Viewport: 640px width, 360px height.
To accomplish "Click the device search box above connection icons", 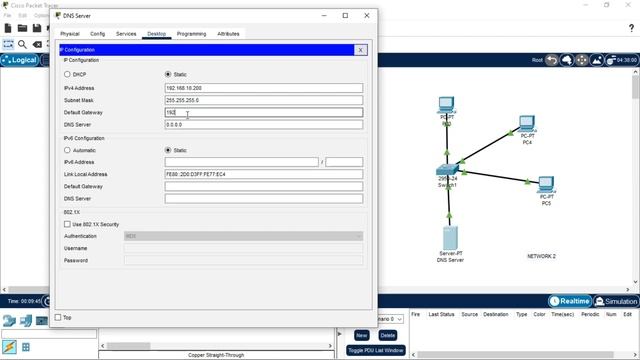I will [x=49, y=334].
